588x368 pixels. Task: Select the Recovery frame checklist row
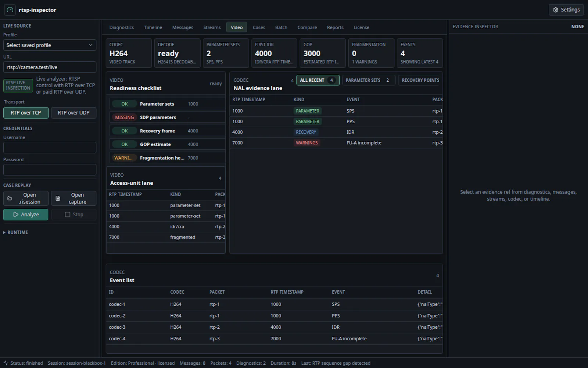(167, 131)
